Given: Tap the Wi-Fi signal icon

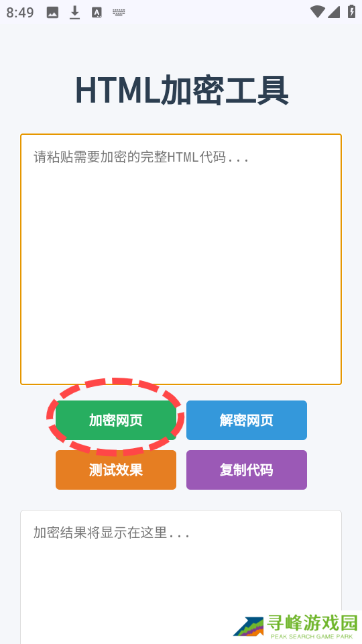Looking at the screenshot, I should coord(318,12).
